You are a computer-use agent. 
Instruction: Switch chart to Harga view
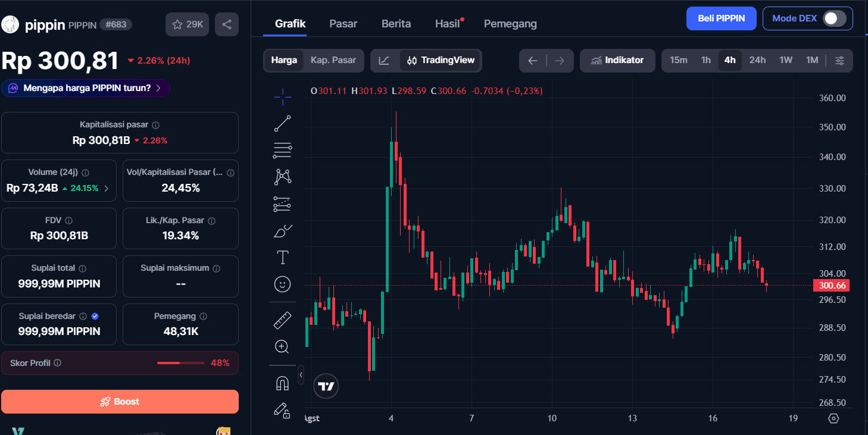click(284, 60)
